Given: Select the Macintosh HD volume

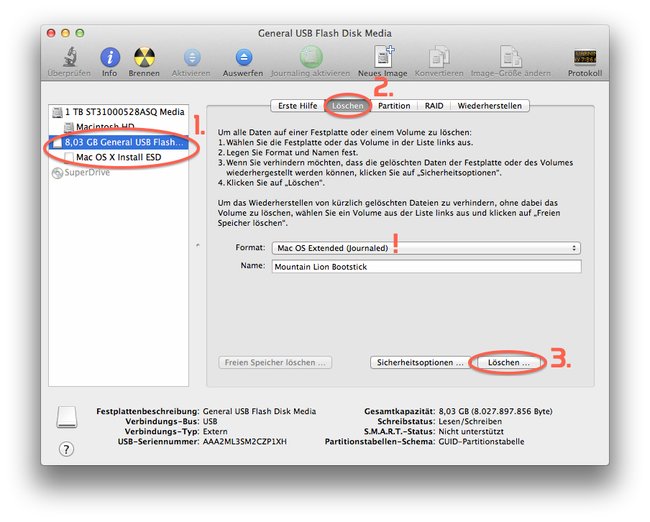Looking at the screenshot, I should coord(119,126).
